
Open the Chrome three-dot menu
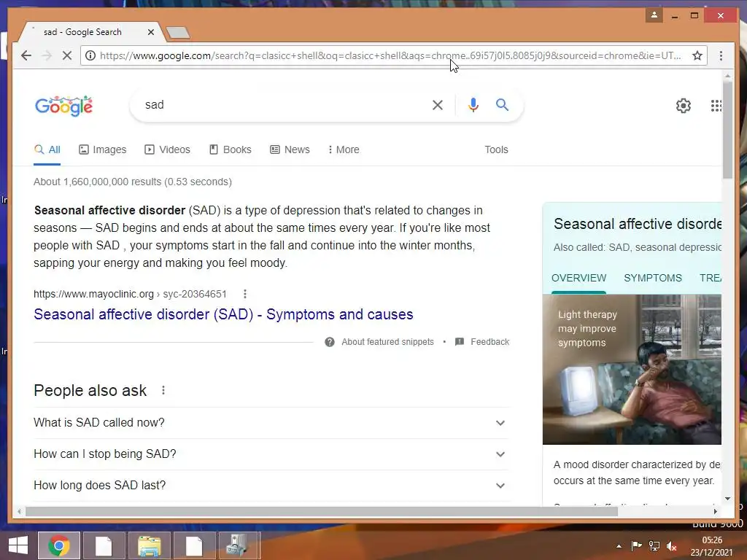point(721,55)
